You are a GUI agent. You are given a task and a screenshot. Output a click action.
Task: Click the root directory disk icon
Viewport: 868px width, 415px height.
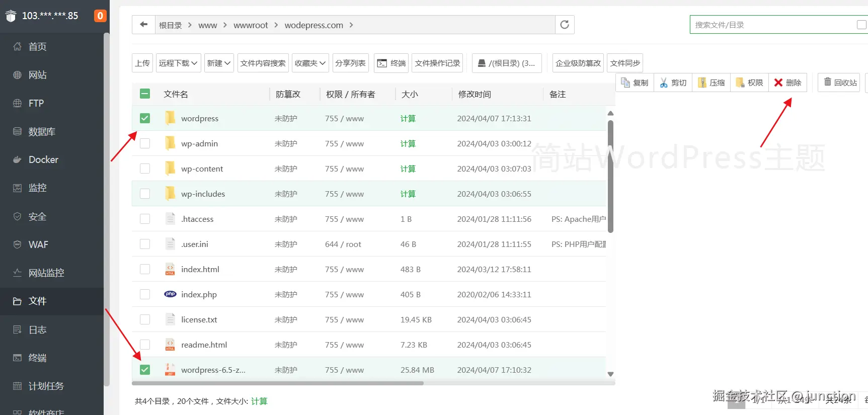point(482,63)
